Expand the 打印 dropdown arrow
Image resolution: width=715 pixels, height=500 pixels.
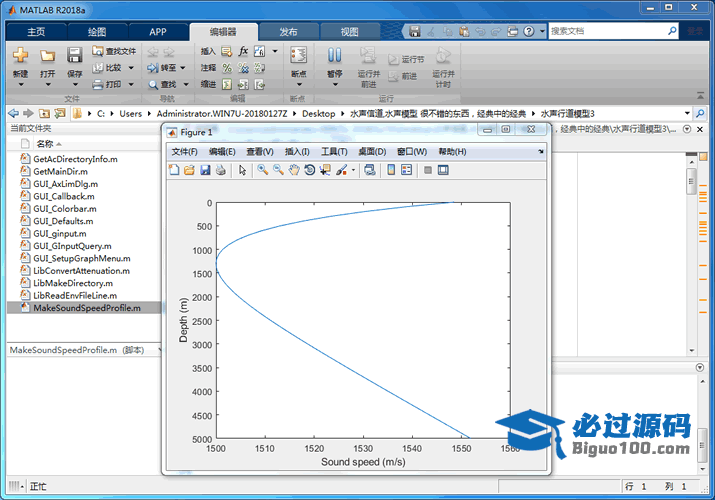[x=131, y=84]
